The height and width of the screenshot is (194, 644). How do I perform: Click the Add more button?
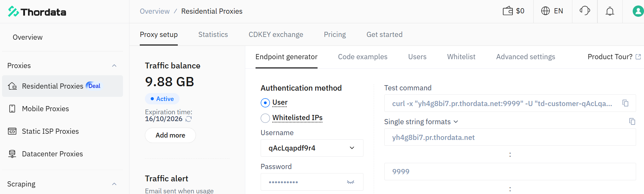pos(170,135)
